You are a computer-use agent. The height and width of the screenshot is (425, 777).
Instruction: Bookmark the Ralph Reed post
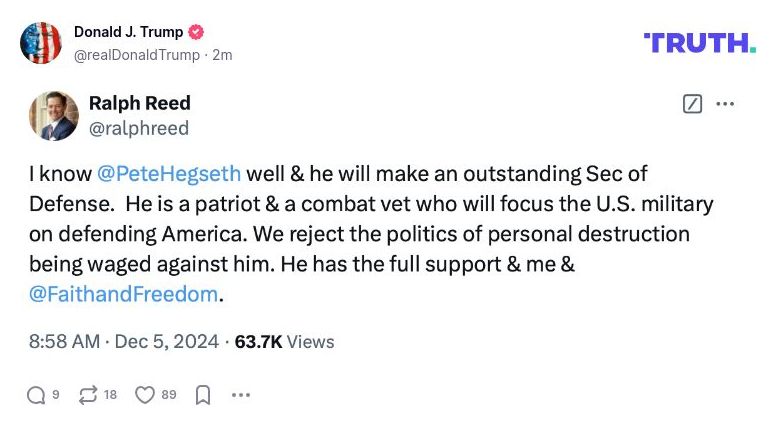(x=202, y=395)
